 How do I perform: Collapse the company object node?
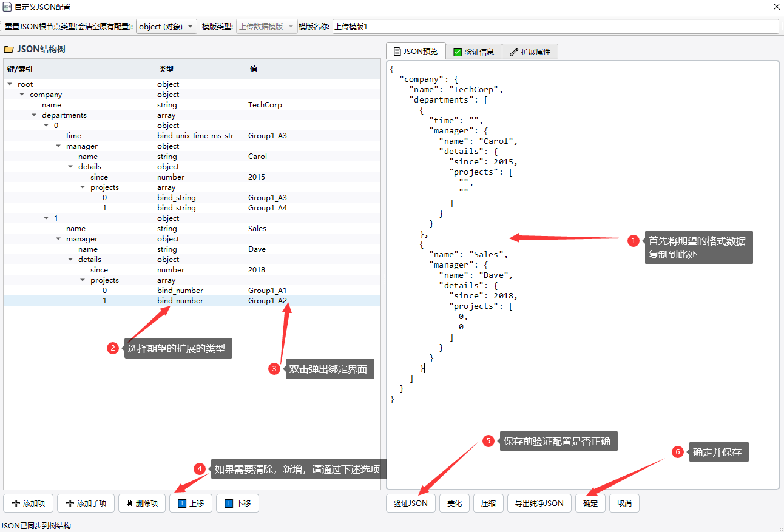click(x=22, y=95)
